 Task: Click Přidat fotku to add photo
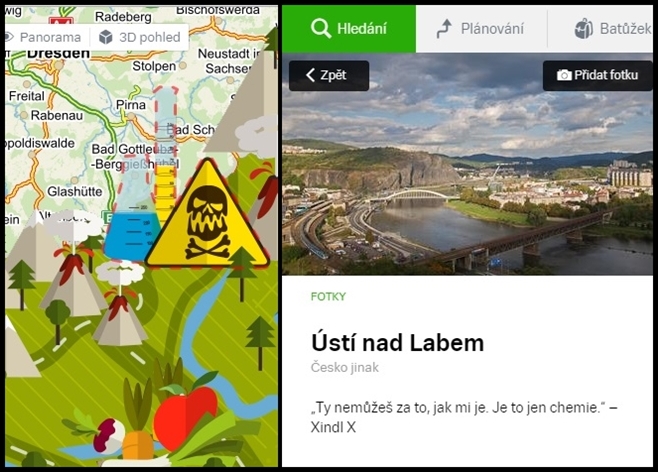coord(598,76)
